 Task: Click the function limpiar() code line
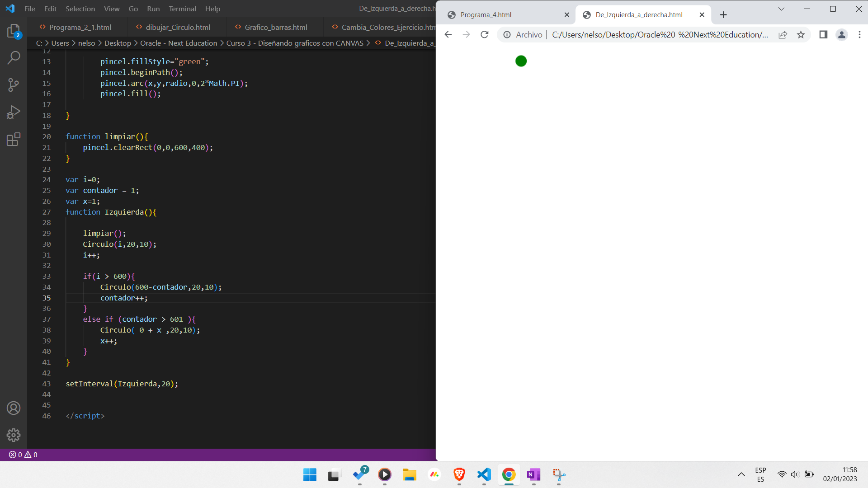pyautogui.click(x=107, y=136)
